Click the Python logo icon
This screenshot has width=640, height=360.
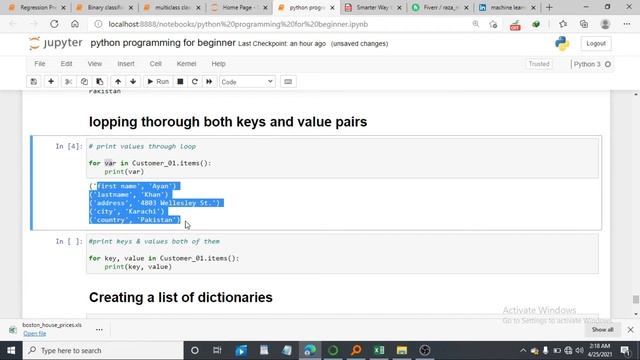coord(562,43)
